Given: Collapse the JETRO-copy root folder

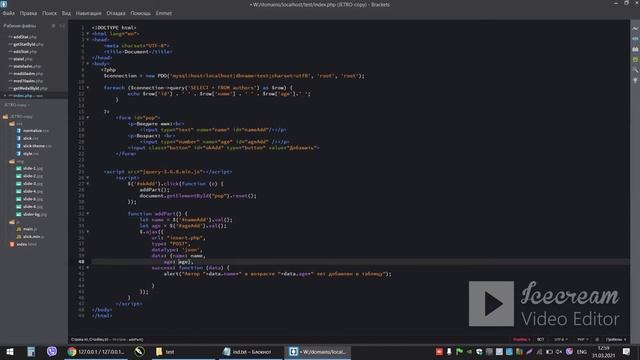Looking at the screenshot, I should click(5, 116).
